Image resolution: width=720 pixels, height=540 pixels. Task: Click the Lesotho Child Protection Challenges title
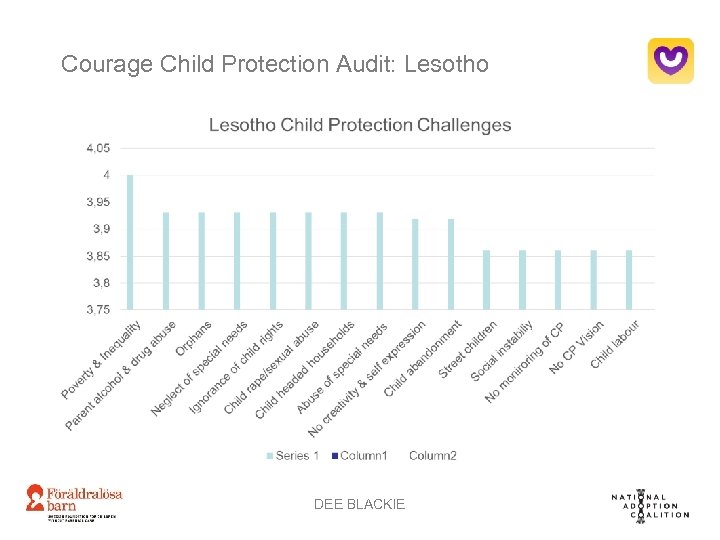[x=360, y=125]
